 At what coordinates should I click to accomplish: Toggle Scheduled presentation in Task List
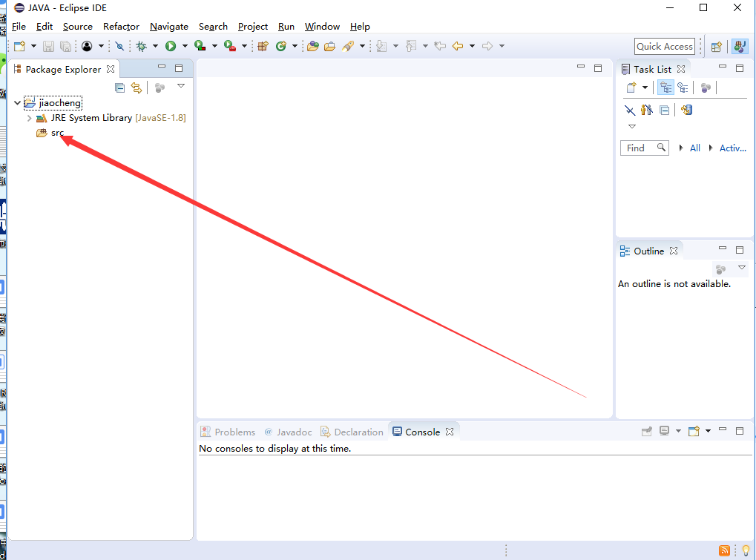(x=683, y=88)
